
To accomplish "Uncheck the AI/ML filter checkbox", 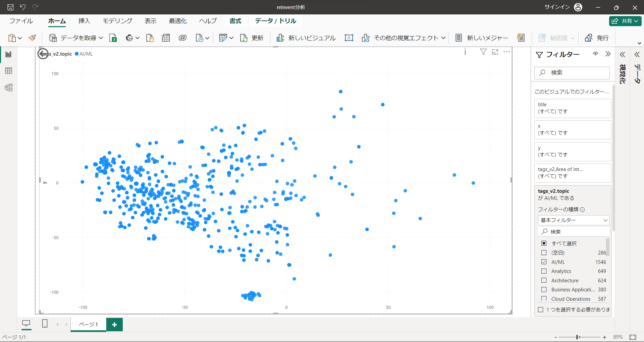I will (544, 262).
